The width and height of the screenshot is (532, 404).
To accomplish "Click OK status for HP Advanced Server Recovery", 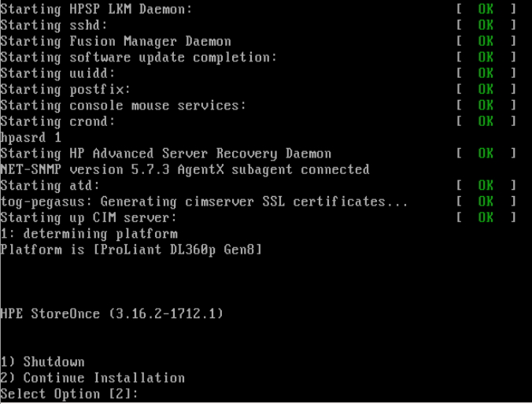I will coord(486,154).
